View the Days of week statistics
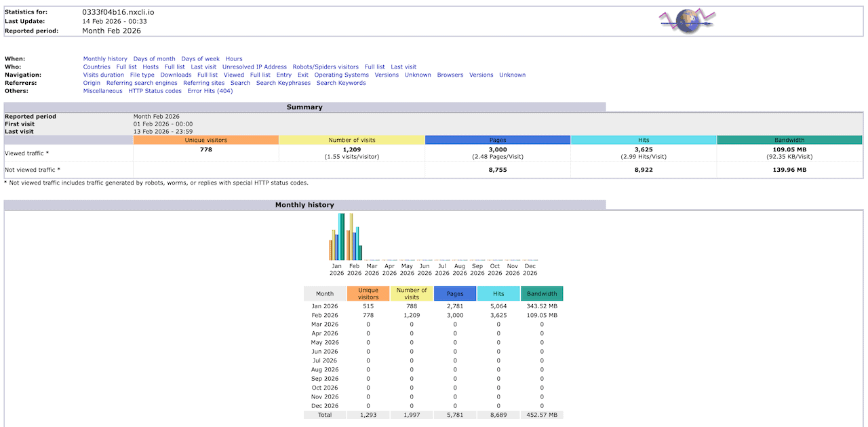 click(x=200, y=58)
